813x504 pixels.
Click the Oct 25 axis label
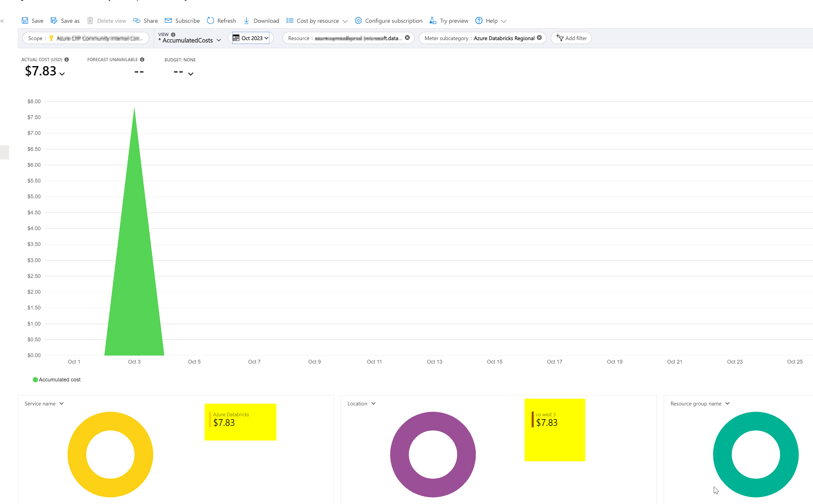[x=795, y=362]
